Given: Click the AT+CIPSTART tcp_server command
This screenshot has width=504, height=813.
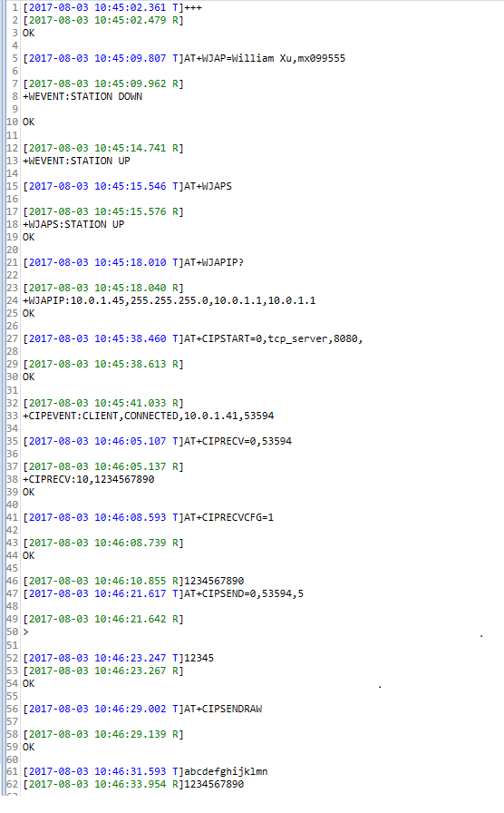Looking at the screenshot, I should coord(193,338).
